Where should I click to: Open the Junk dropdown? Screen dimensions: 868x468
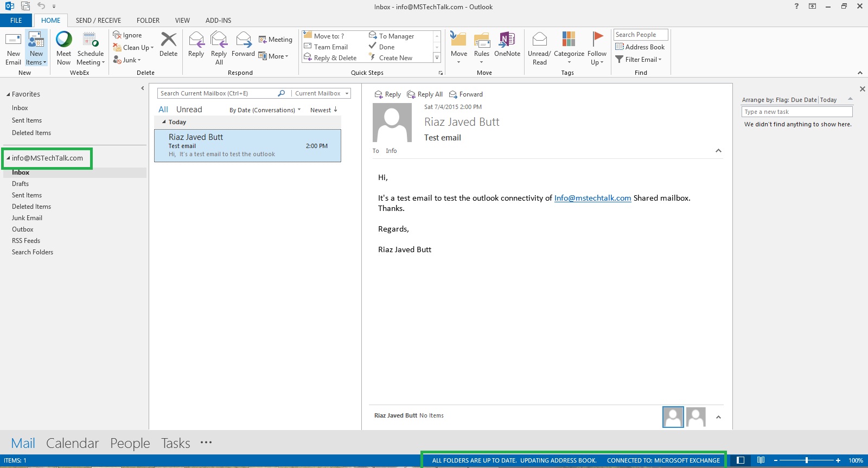127,60
